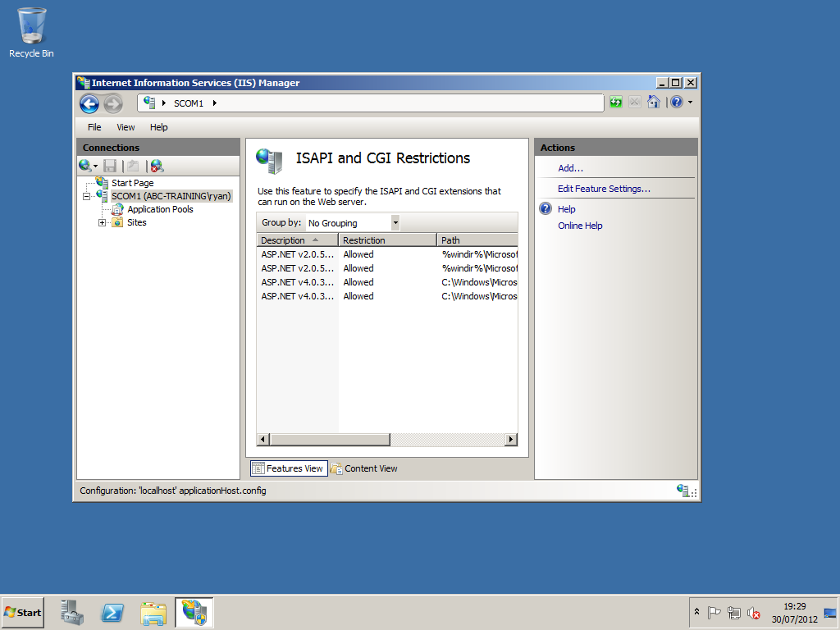
Task: Click the greyed-out Forward navigation arrow
Action: 112,103
